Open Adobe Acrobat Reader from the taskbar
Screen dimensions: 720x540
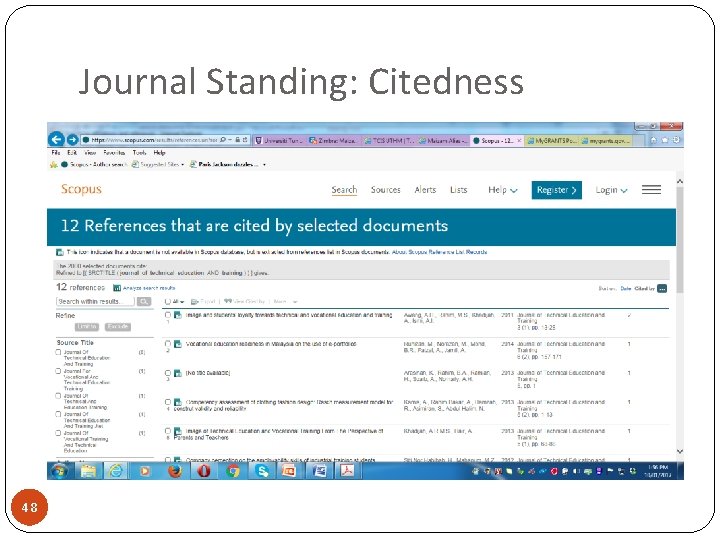[347, 471]
